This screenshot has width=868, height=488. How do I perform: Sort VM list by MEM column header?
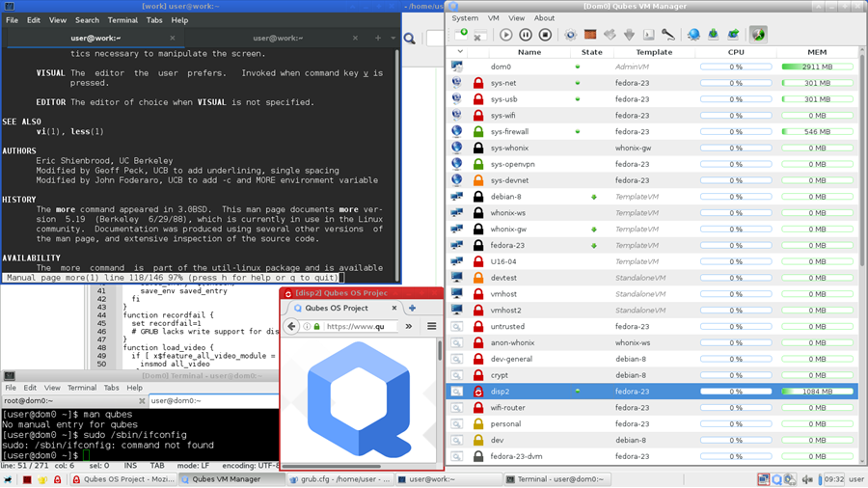tap(817, 52)
